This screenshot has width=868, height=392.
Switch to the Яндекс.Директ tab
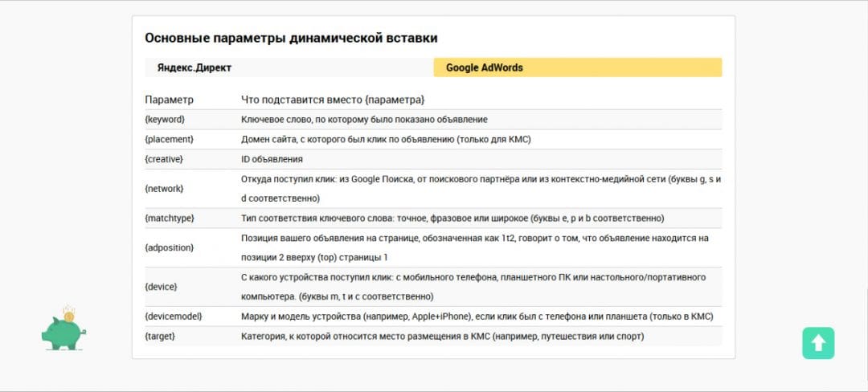pyautogui.click(x=289, y=67)
